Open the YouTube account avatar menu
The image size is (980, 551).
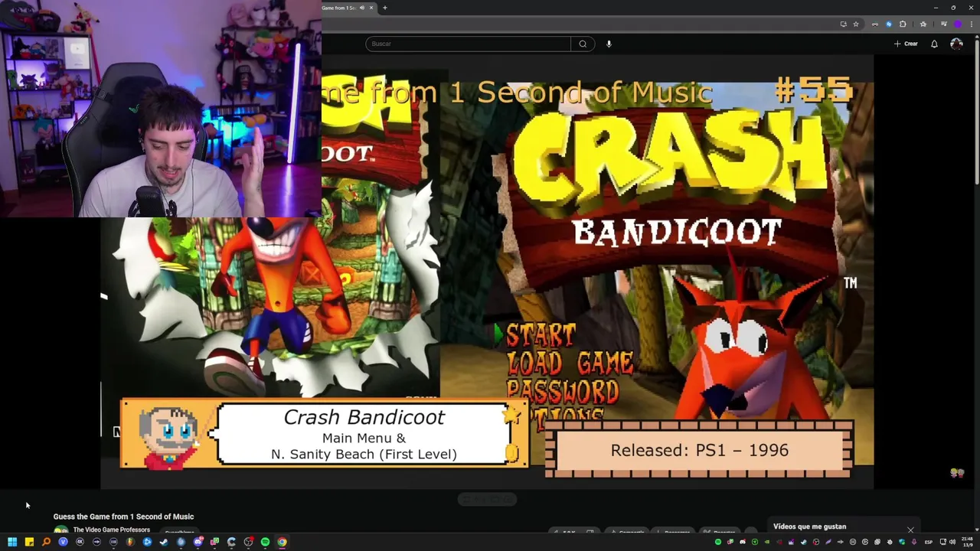956,44
